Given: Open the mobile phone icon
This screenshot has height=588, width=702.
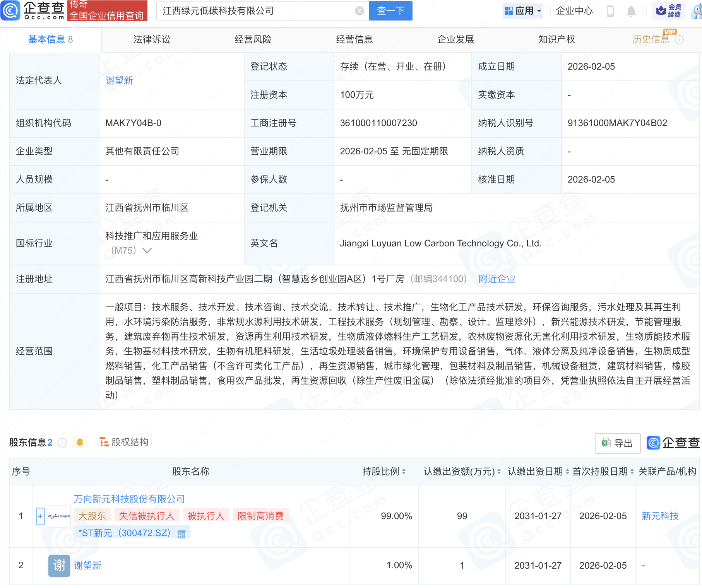Looking at the screenshot, I should (x=610, y=11).
